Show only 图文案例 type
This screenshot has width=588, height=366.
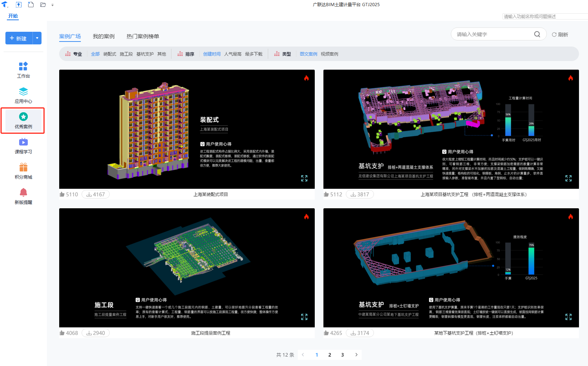pos(309,54)
